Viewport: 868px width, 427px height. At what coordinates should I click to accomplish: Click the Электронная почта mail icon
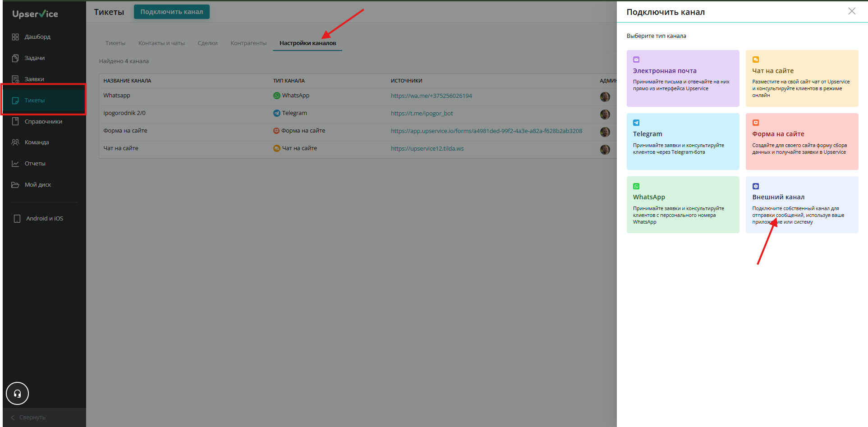(x=636, y=60)
